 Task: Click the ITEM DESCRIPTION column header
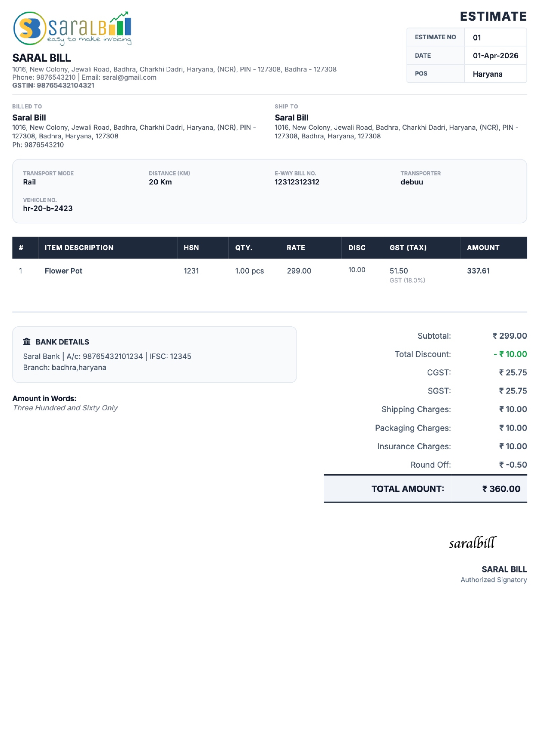[79, 248]
